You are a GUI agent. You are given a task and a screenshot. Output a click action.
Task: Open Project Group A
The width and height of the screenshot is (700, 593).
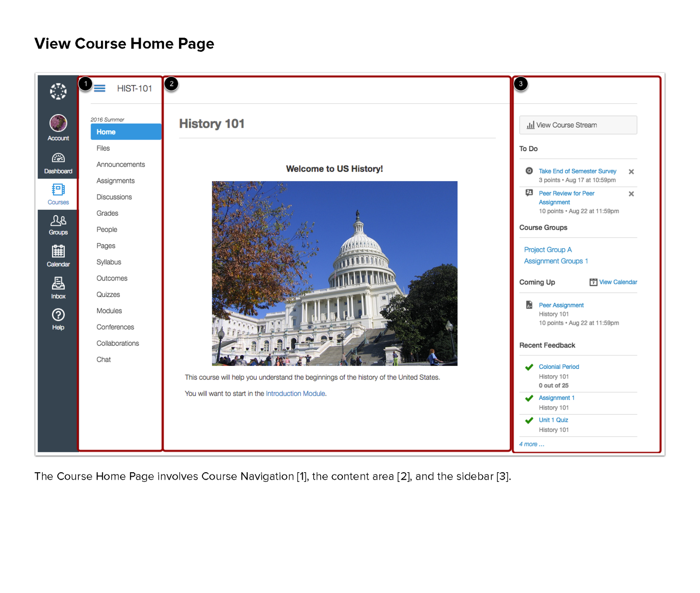pos(548,249)
